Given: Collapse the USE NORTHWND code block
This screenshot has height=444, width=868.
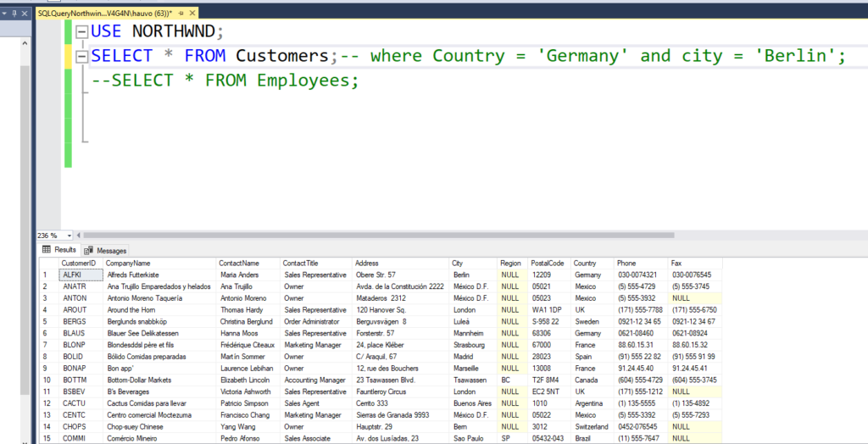Looking at the screenshot, I should coord(82,32).
